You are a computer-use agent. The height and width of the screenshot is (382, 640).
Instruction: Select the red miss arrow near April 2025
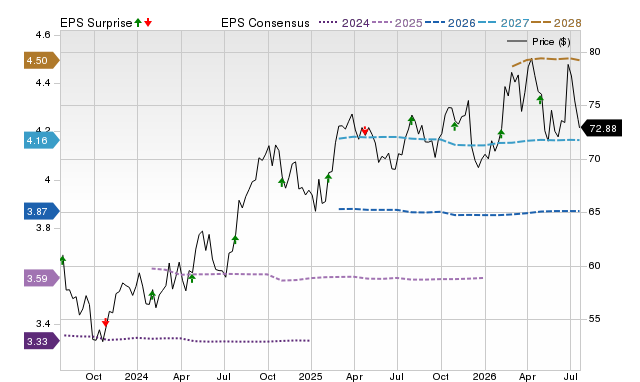coord(364,131)
